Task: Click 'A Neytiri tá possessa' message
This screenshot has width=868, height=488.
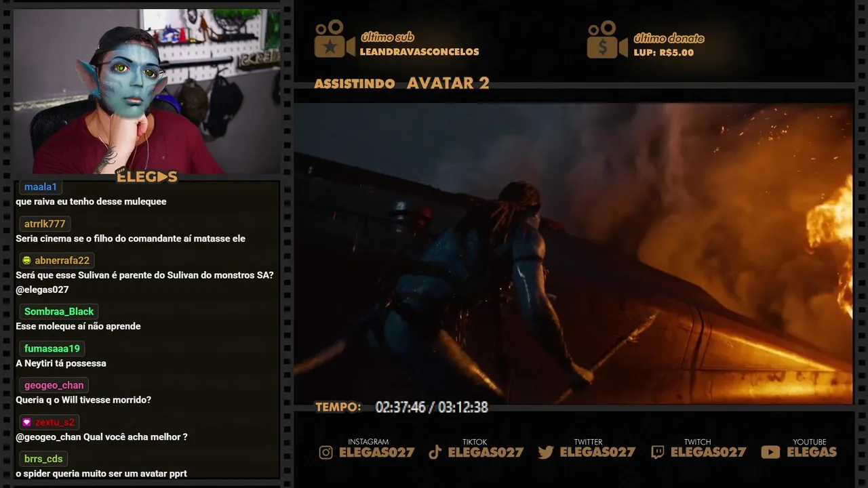Action: point(61,363)
